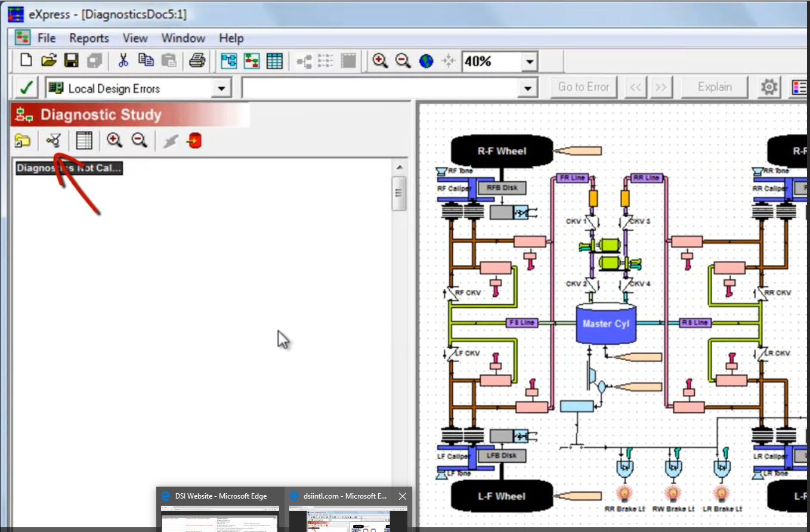Click the blue globe icon in main toolbar
Image resolution: width=810 pixels, height=532 pixels.
(x=426, y=61)
